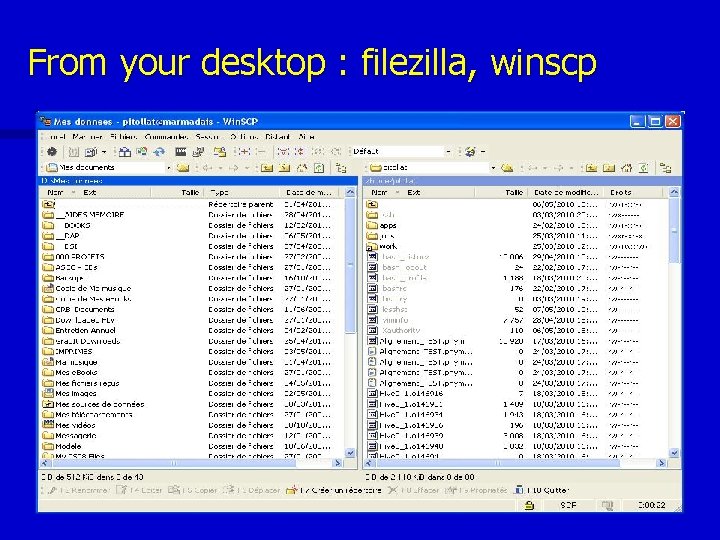Click F8 Effacer button
Viewport: 720px width, 540px height.
pyautogui.click(x=413, y=490)
